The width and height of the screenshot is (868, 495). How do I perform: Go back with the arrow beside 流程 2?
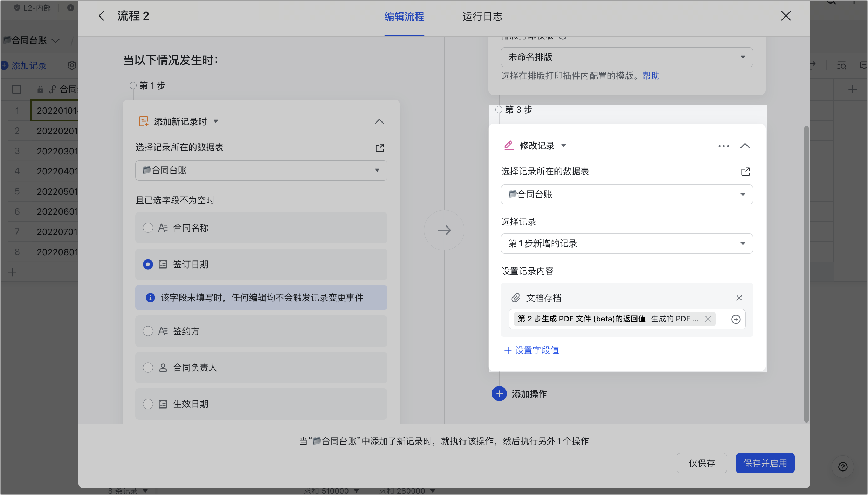102,16
